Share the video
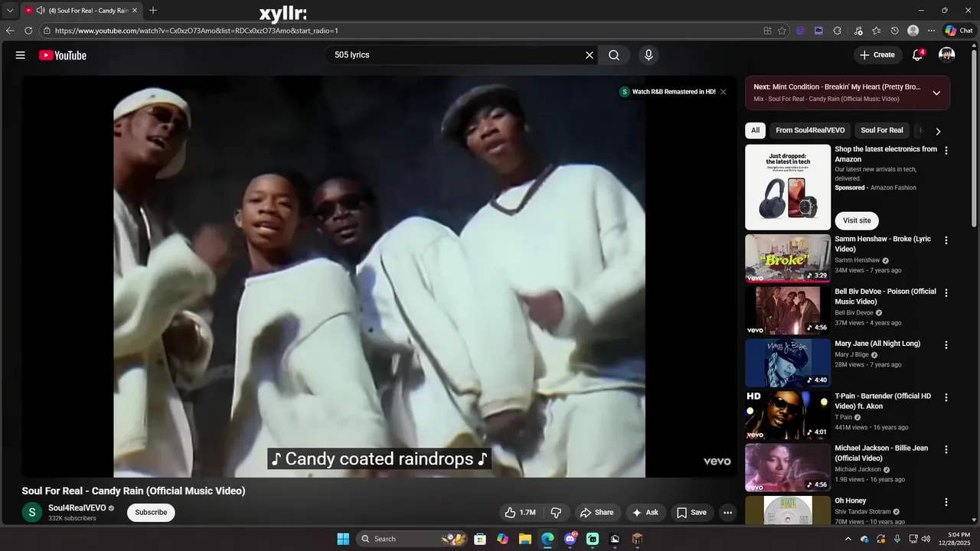980x551 pixels. 596,513
